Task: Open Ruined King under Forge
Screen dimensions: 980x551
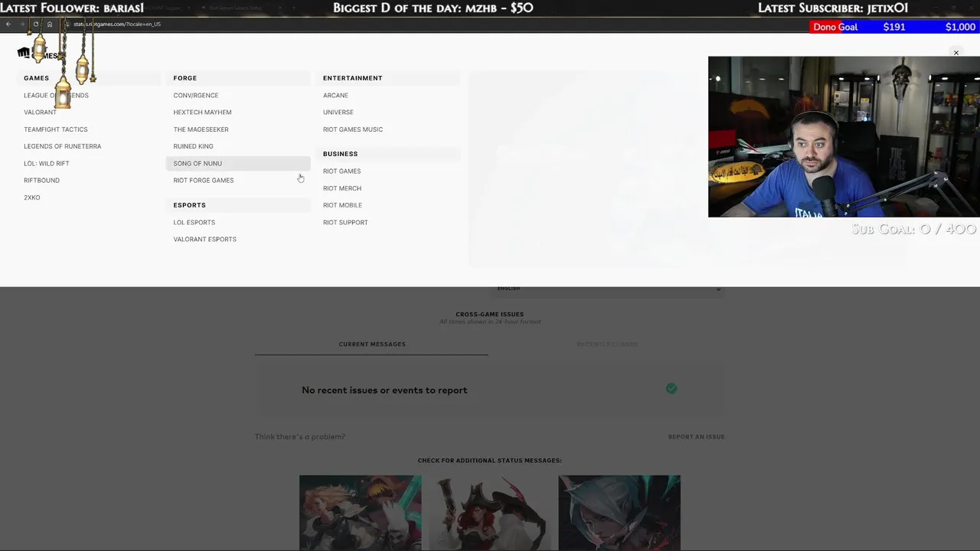Action: 193,146
